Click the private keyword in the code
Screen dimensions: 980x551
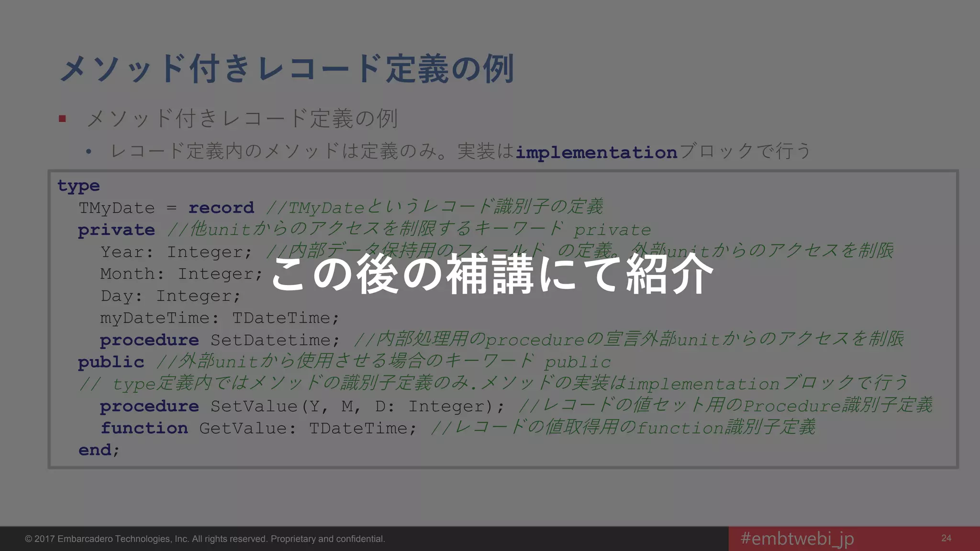pyautogui.click(x=116, y=230)
